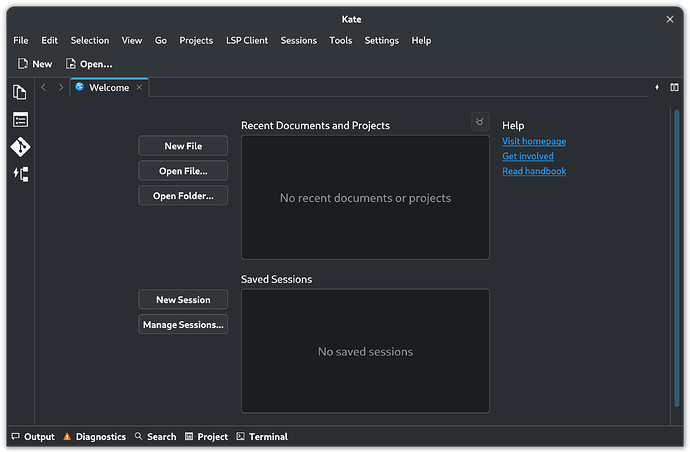Toggle the Search bottom panel

155,437
